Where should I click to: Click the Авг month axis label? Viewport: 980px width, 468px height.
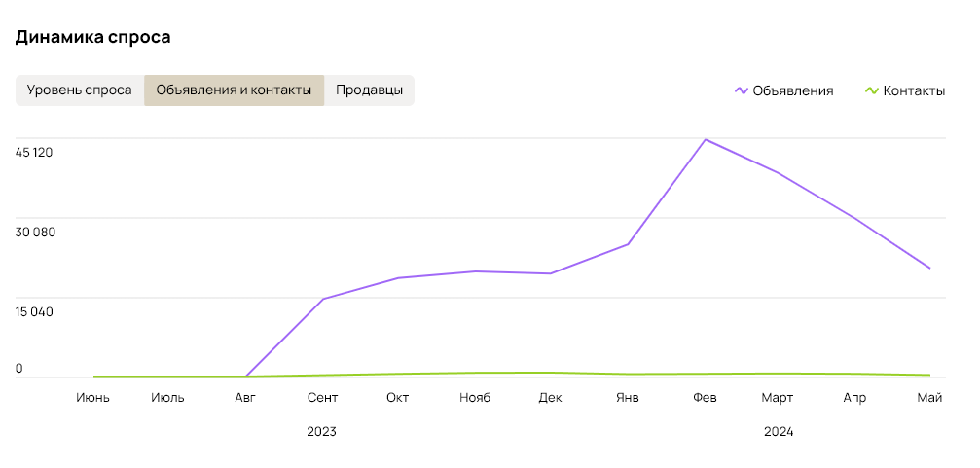click(x=245, y=398)
